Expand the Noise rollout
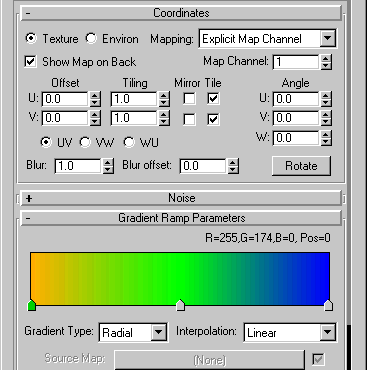 [x=181, y=198]
